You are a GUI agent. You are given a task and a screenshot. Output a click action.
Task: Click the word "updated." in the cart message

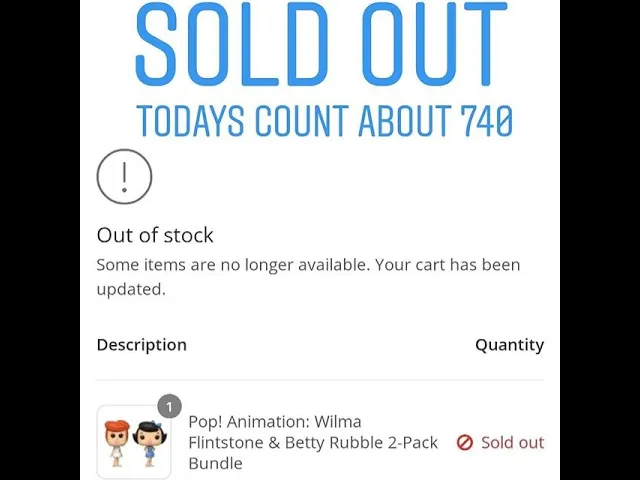coord(131,289)
